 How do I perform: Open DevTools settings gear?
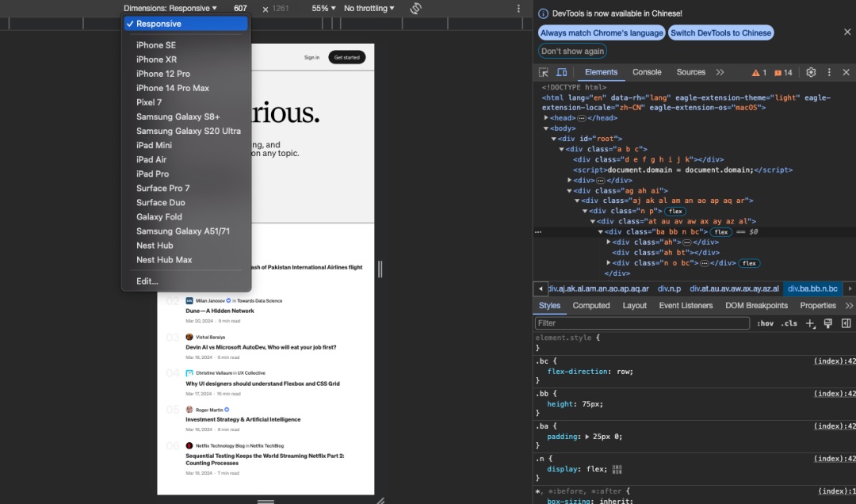coord(811,72)
